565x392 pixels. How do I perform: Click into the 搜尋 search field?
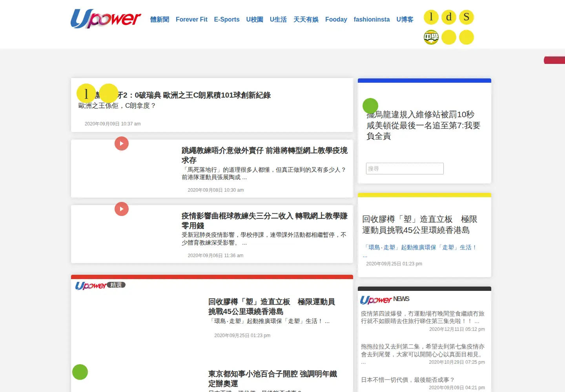(x=405, y=169)
